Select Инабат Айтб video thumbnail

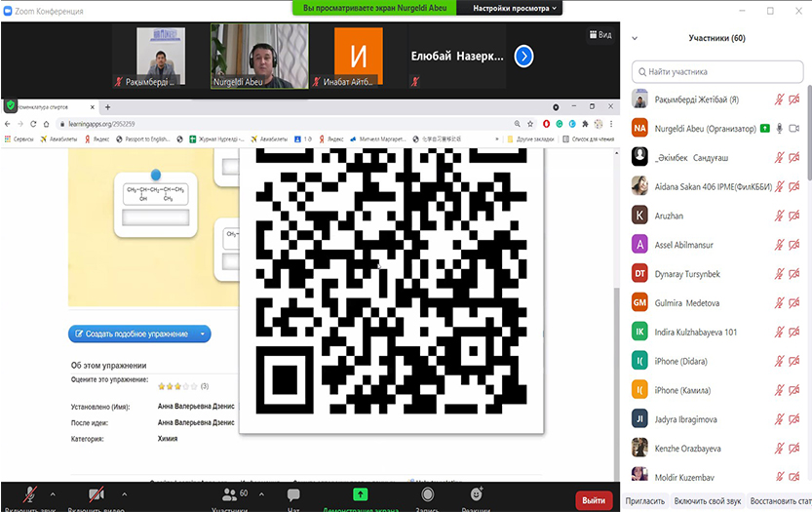(359, 57)
